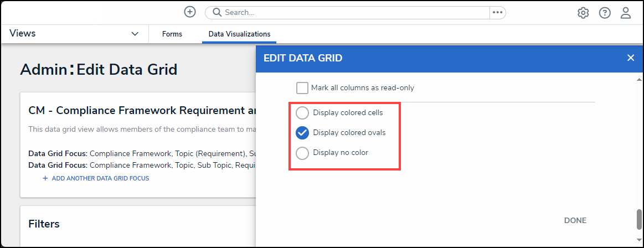Click the plus circle create icon
This screenshot has height=248, width=644.
190,12
